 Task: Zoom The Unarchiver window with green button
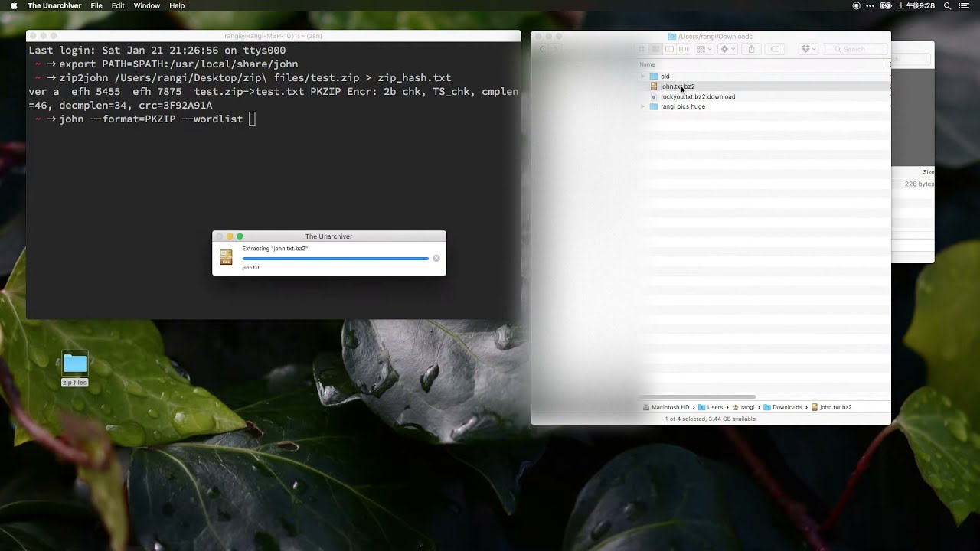click(x=240, y=236)
